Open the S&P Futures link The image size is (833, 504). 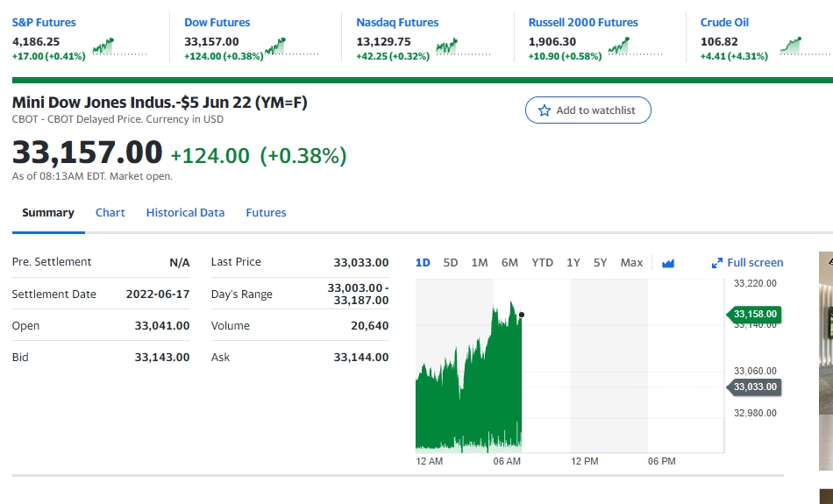[44, 22]
